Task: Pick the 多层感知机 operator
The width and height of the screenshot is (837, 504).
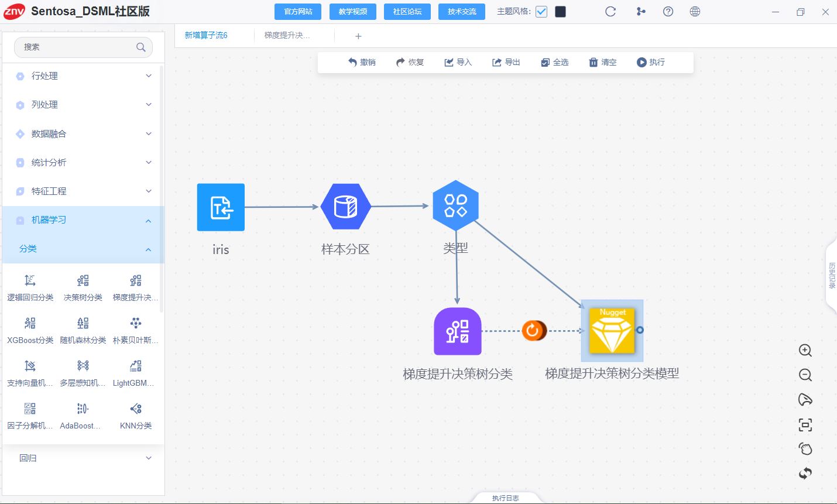Action: (83, 373)
